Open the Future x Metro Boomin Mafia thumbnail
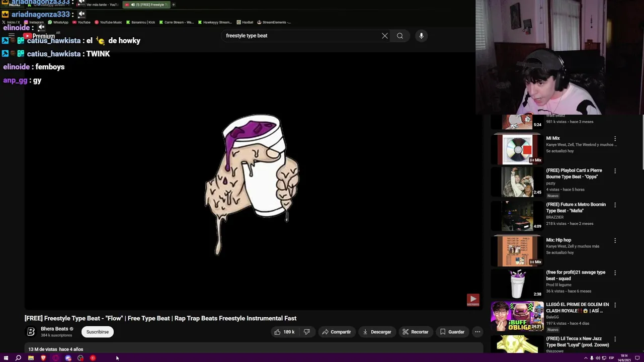The image size is (644, 362). pos(517,215)
